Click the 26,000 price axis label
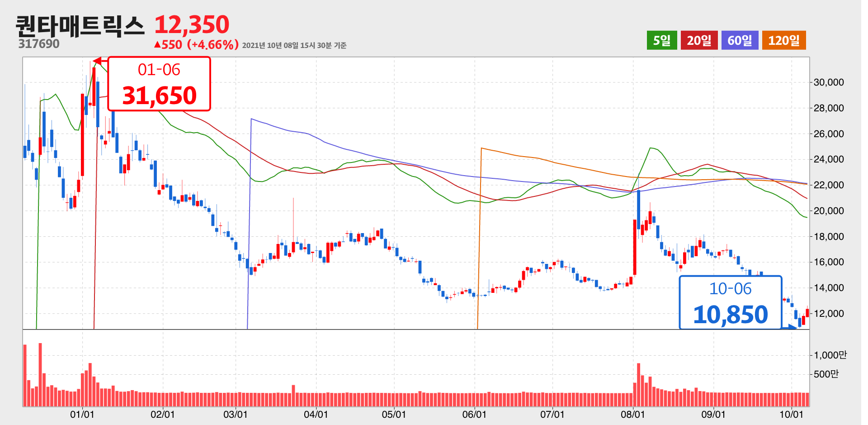Screen dimensions: 868x425 (829, 134)
